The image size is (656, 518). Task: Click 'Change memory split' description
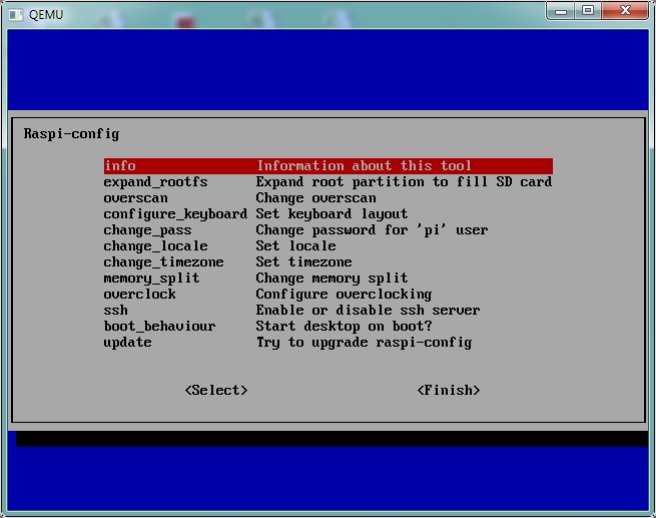(332, 278)
